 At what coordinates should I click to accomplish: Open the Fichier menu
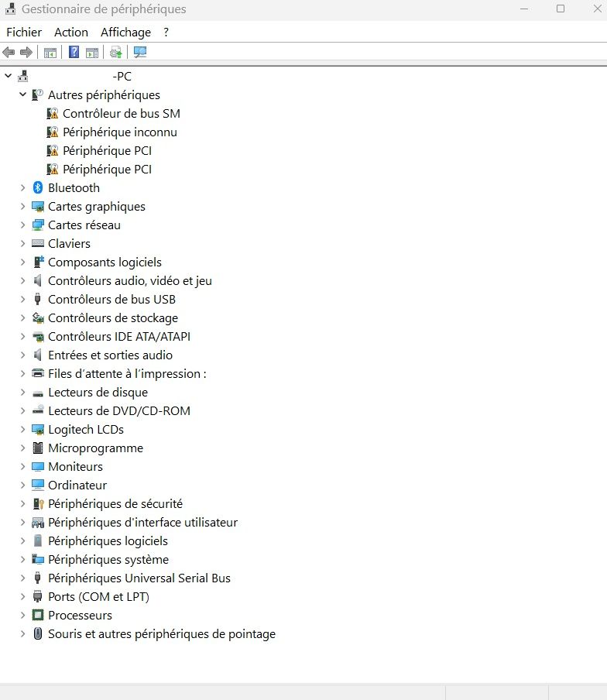tap(24, 33)
